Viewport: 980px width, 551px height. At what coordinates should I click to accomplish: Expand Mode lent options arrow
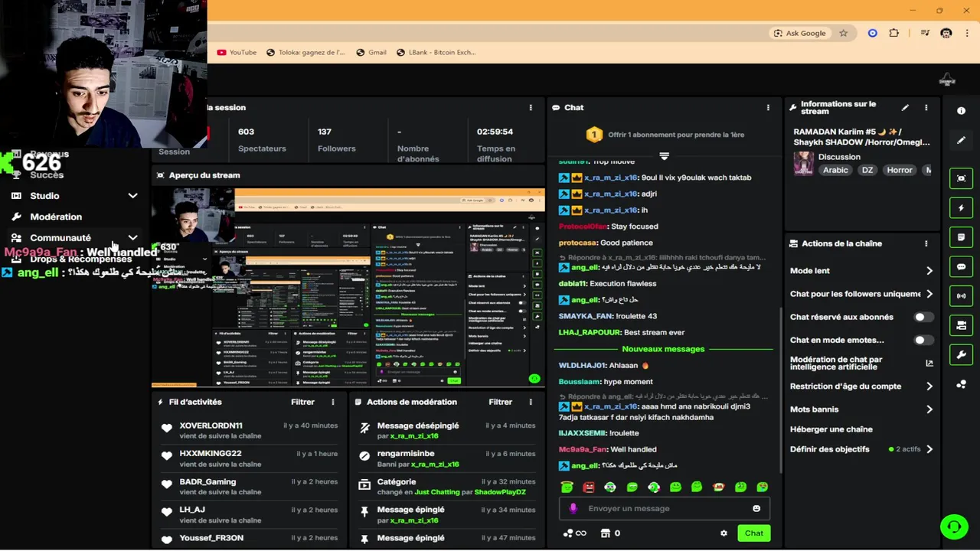tap(929, 271)
